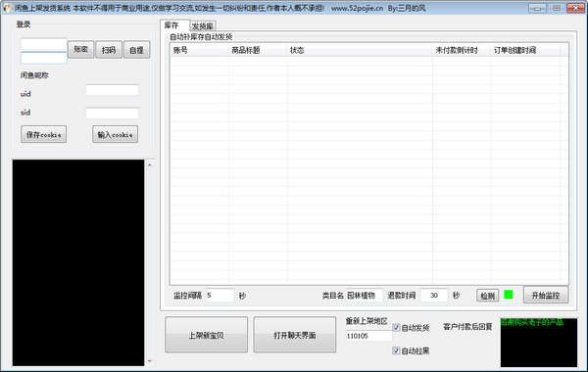The width and height of the screenshot is (588, 372).
Task: Edit the 监控间隔 seconds field
Action: [220, 296]
